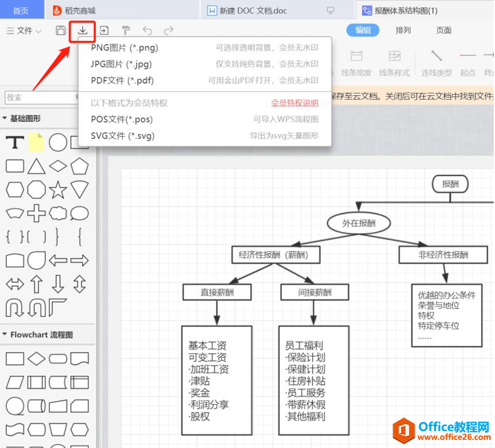The height and width of the screenshot is (448, 495).
Task: Select the 页面 ribbon tab
Action: click(x=444, y=30)
